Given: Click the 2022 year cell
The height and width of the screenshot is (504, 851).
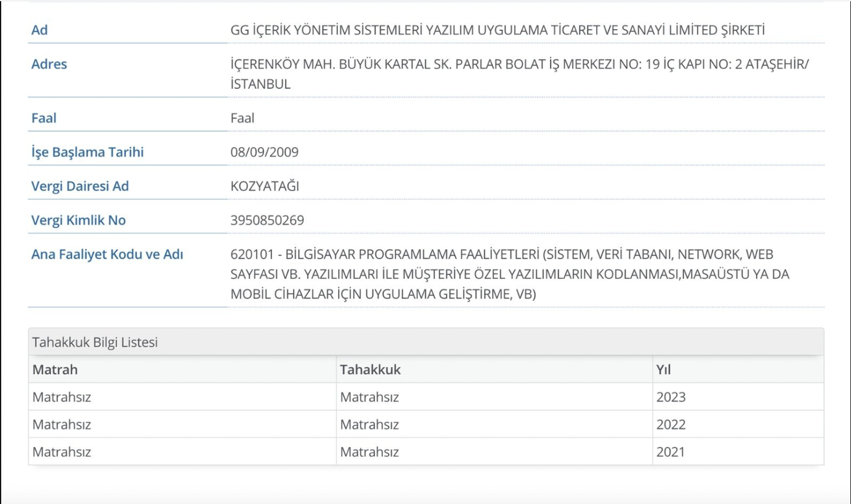Looking at the screenshot, I should [x=671, y=424].
